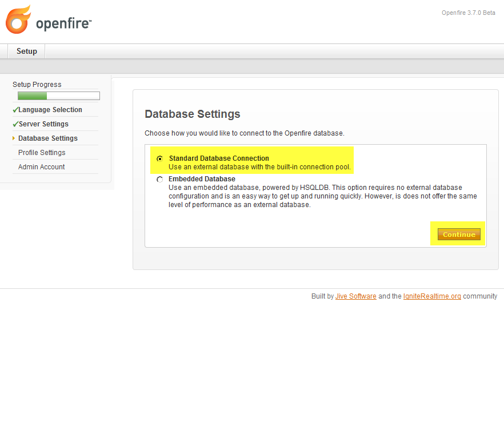Select the Embedded Database radio button
Image resolution: width=504 pixels, height=425 pixels.
coord(159,179)
